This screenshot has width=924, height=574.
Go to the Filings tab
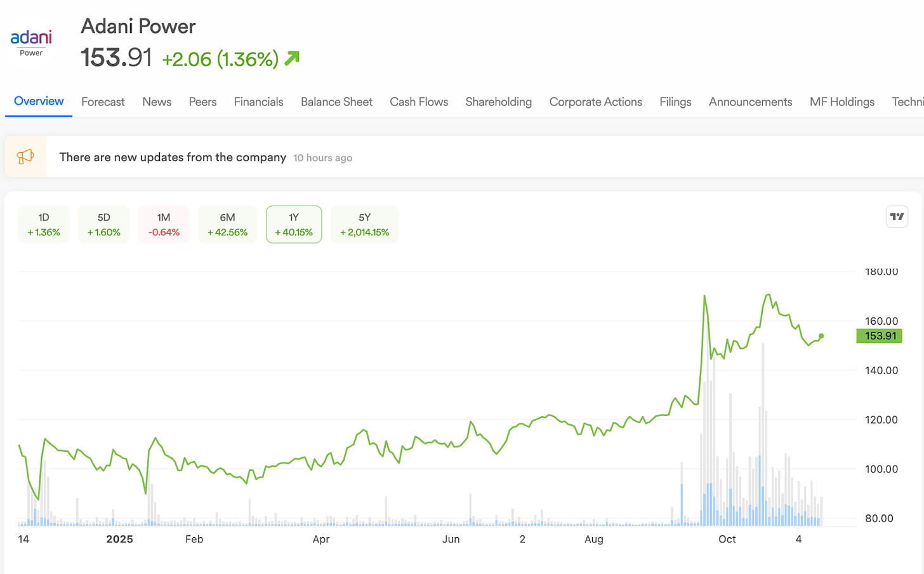[x=675, y=102]
